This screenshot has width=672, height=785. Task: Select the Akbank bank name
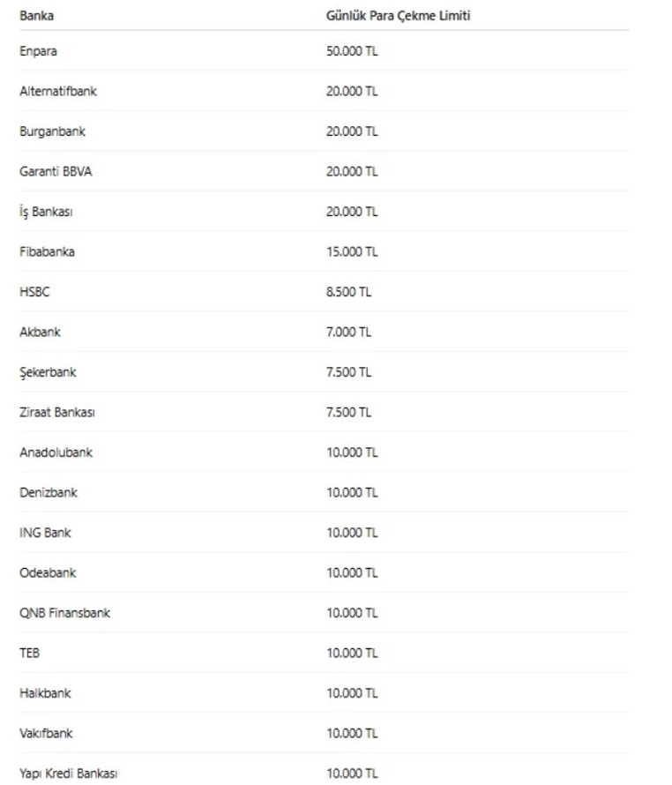[x=40, y=332]
